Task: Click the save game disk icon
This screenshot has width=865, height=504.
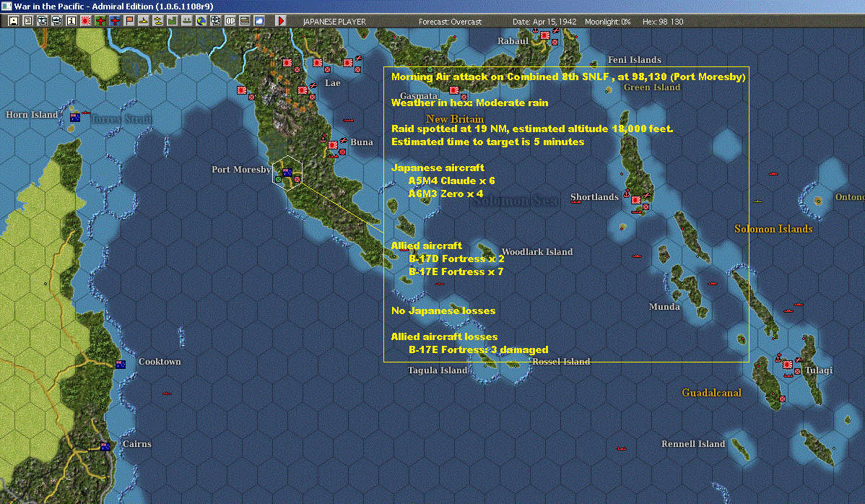Action: [x=14, y=21]
